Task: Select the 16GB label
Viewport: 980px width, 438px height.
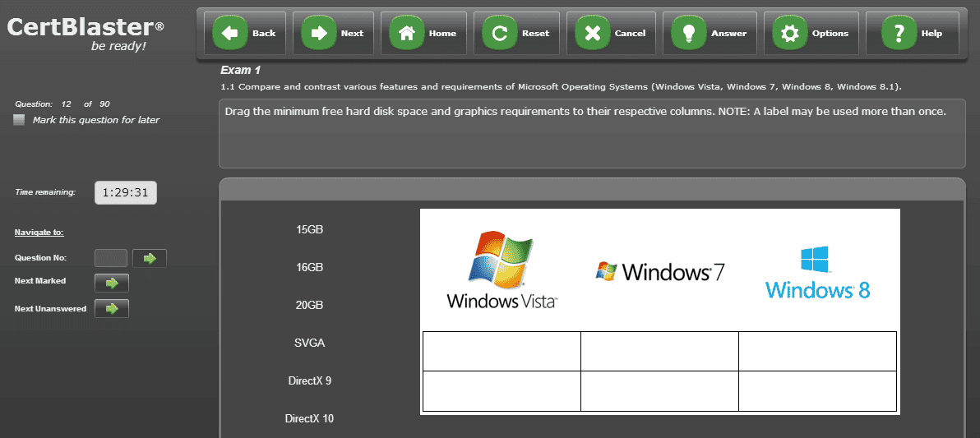Action: 309,267
